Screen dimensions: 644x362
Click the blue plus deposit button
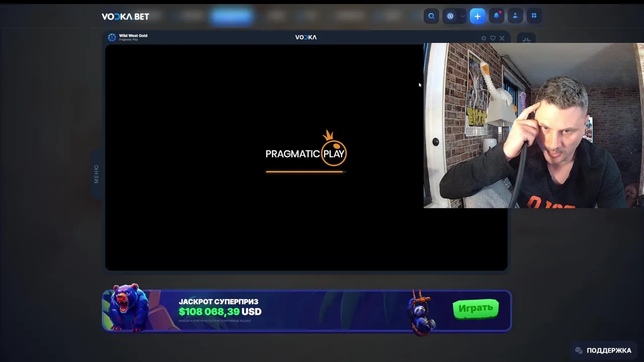(x=477, y=16)
